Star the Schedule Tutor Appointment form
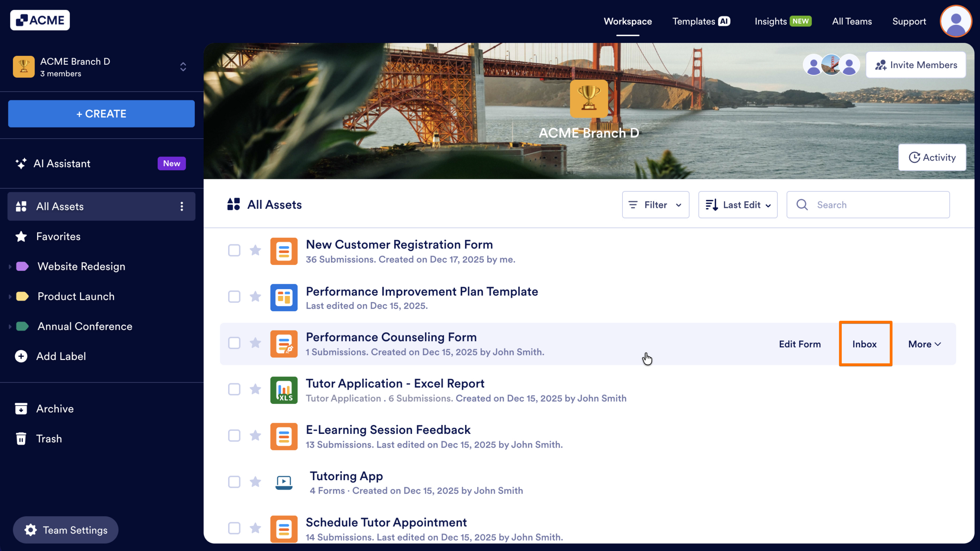 coord(255,528)
